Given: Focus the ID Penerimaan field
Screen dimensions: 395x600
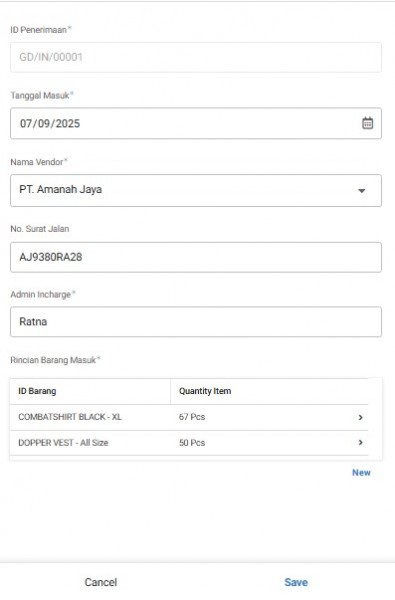Looking at the screenshot, I should 196,57.
